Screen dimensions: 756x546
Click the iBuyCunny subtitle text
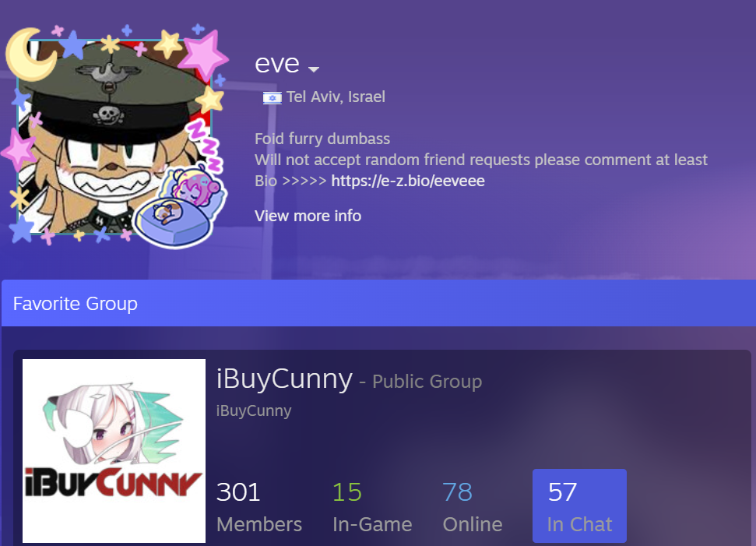[x=254, y=410]
